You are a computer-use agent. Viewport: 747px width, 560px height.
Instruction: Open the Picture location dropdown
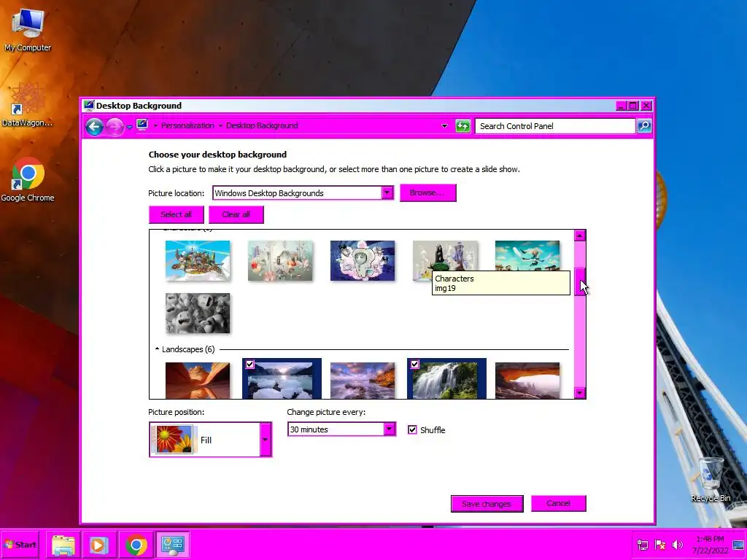pos(387,192)
